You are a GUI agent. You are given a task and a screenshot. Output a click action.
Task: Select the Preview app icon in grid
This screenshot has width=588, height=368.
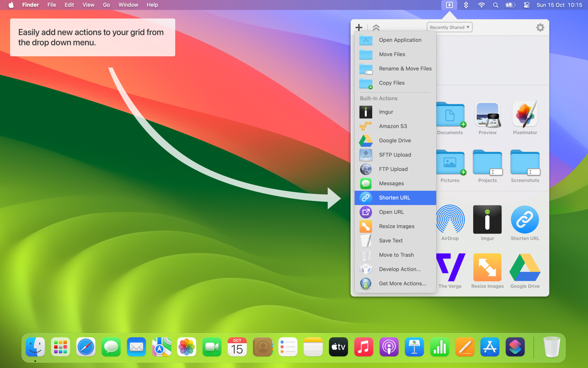click(x=487, y=114)
